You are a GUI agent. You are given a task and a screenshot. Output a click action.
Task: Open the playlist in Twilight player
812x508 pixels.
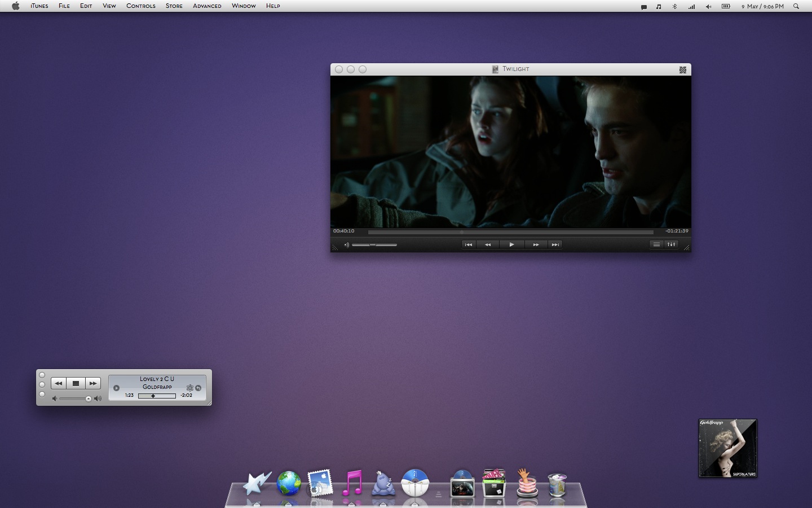coord(656,244)
